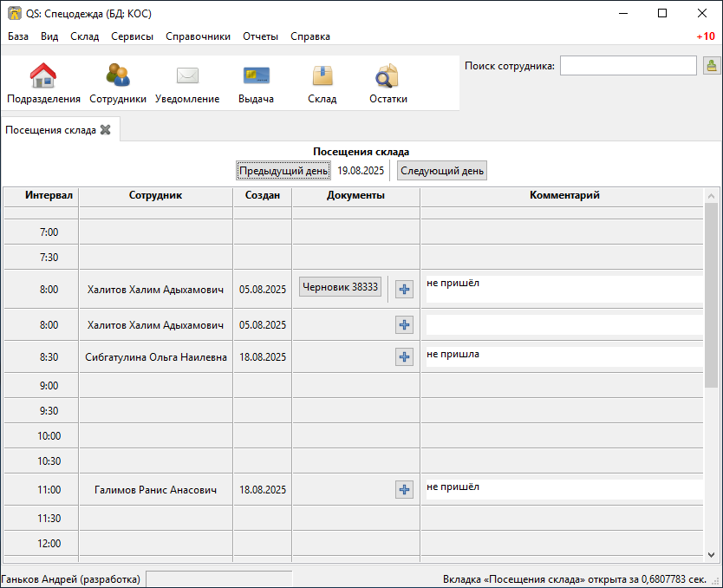This screenshot has width=723, height=588.
Task: Add document for Сибгатулина Ольга Наилевна
Action: 404,356
